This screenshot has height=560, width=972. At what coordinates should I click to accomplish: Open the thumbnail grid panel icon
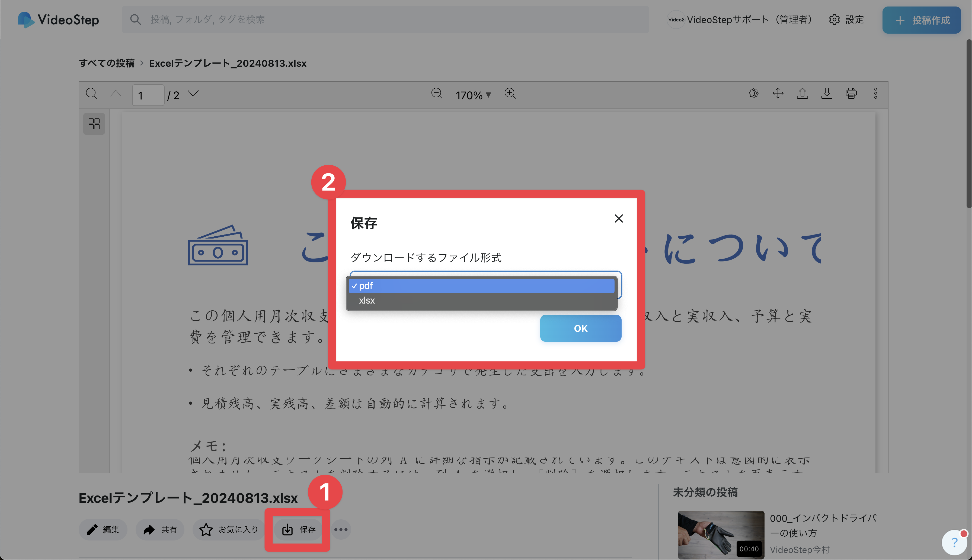click(x=94, y=123)
